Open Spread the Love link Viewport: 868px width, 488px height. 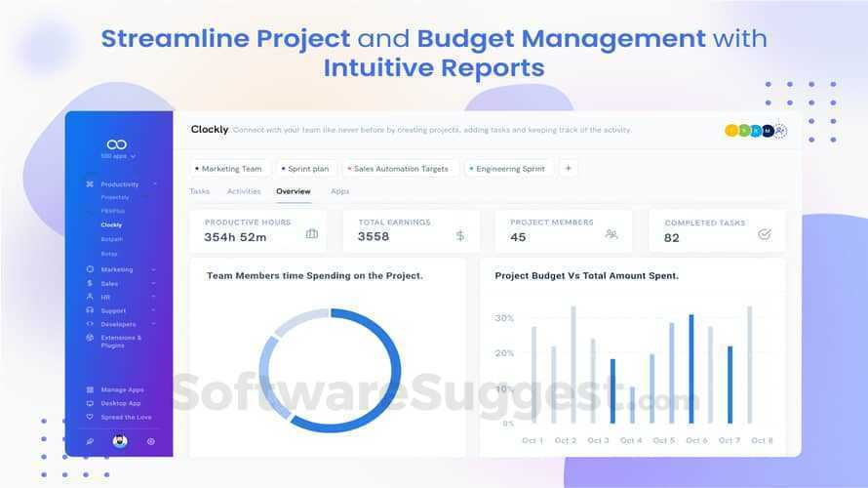pos(126,417)
